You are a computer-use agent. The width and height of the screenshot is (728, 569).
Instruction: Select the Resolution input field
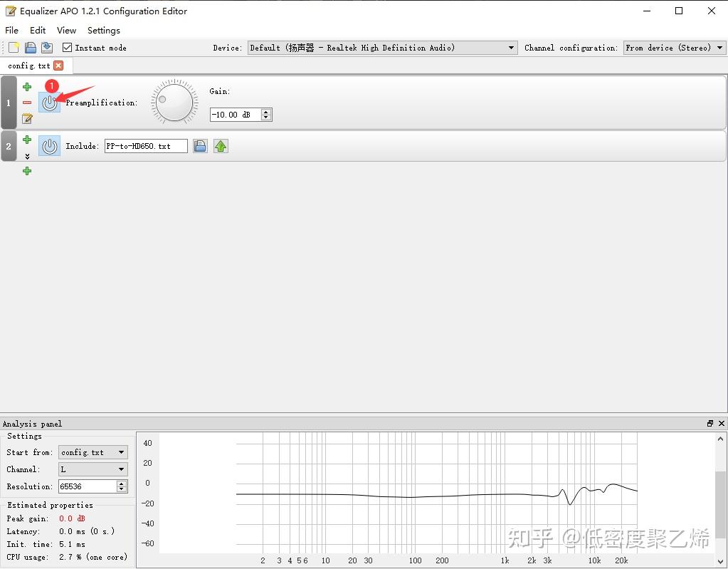click(x=85, y=486)
